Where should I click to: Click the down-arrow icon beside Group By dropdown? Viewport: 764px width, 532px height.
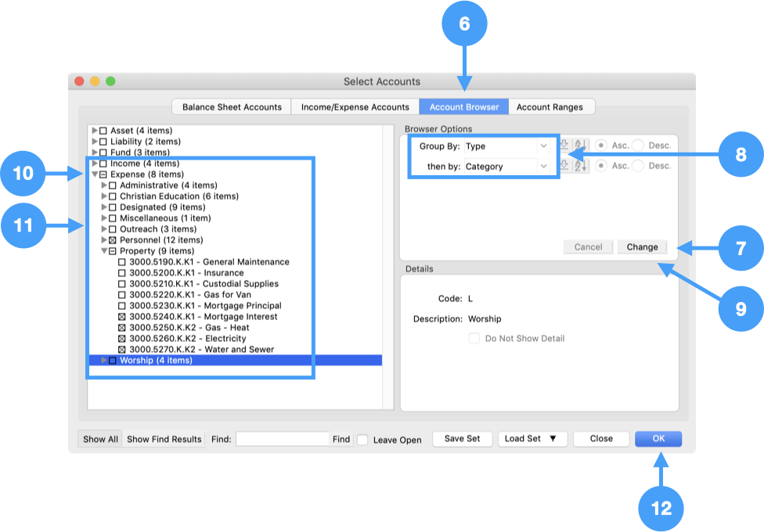(565, 146)
